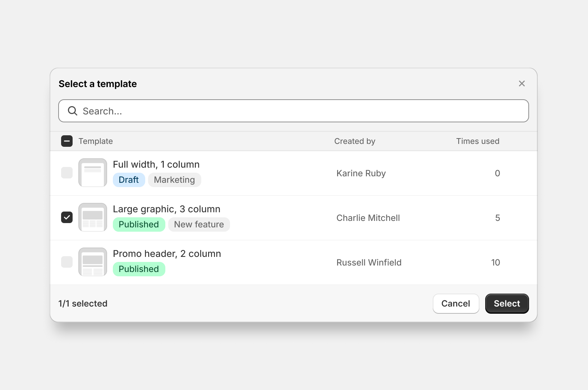Click the magnifier search icon

click(73, 111)
